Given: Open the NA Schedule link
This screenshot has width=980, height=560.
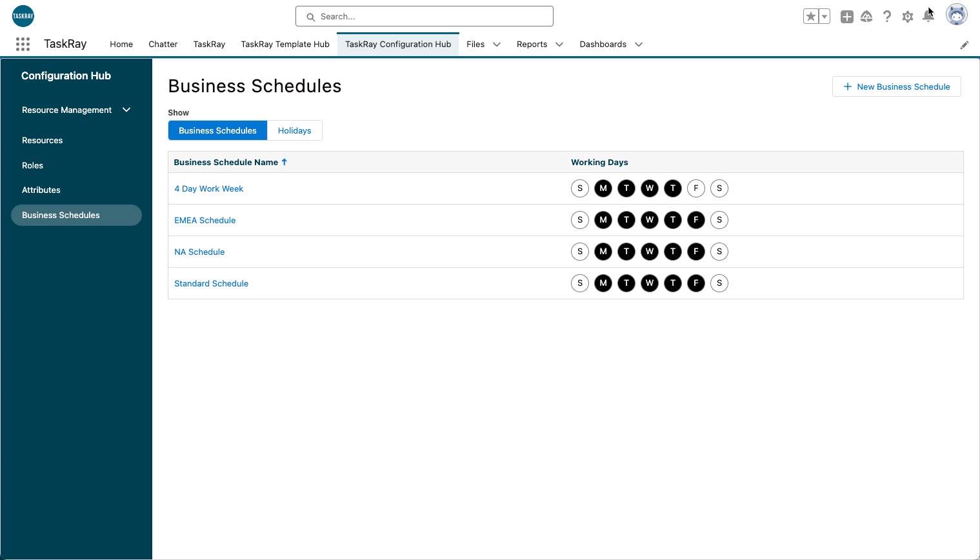Looking at the screenshot, I should 199,252.
